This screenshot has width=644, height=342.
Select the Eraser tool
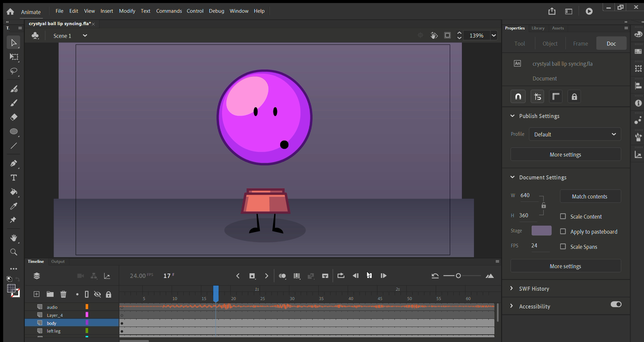[14, 117]
